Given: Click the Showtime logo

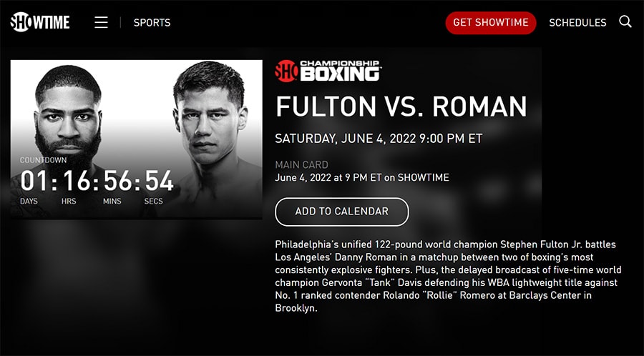Looking at the screenshot, I should click(x=40, y=22).
